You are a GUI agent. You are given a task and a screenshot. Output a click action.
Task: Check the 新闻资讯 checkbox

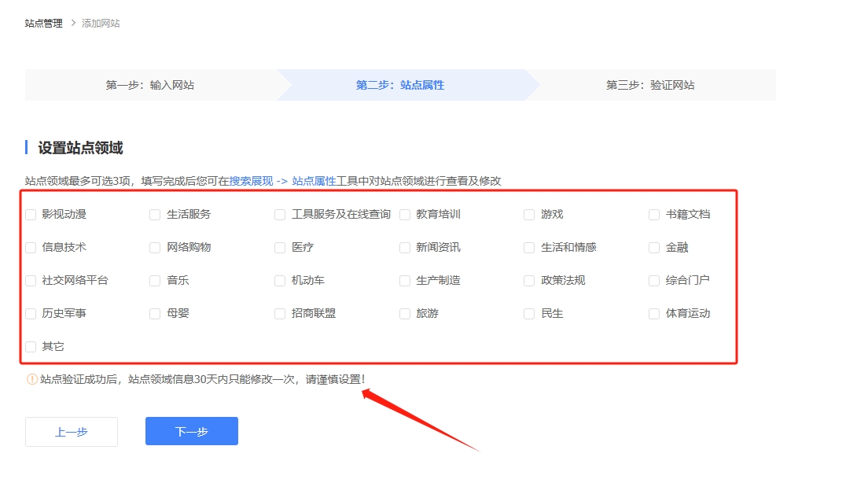click(405, 248)
